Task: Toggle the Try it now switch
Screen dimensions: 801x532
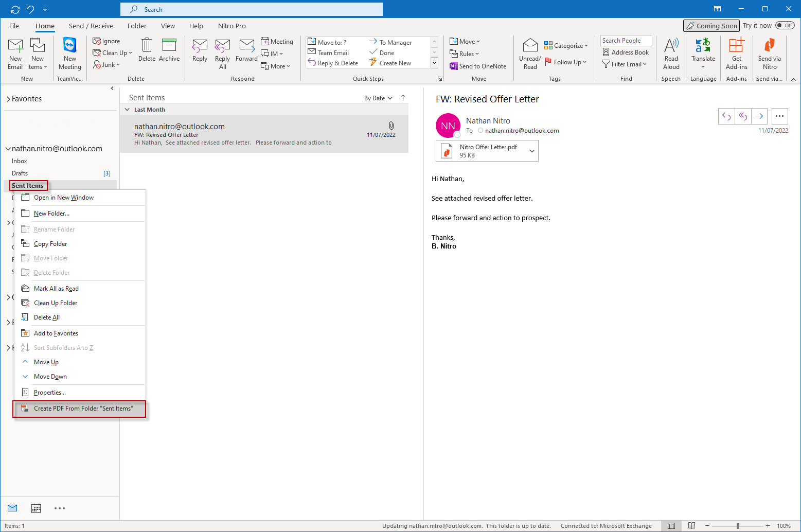Action: [x=785, y=26]
